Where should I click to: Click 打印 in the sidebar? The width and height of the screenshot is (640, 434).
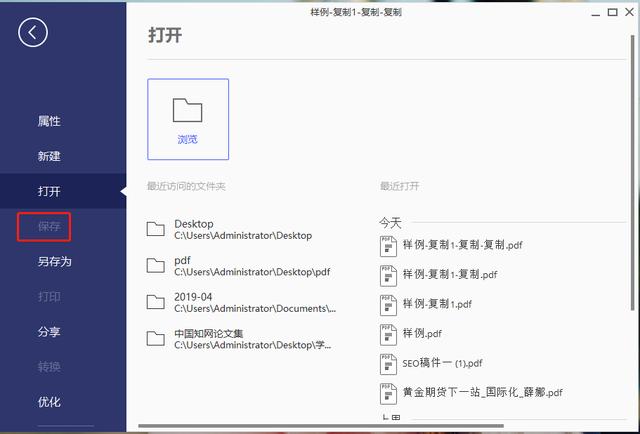[49, 296]
